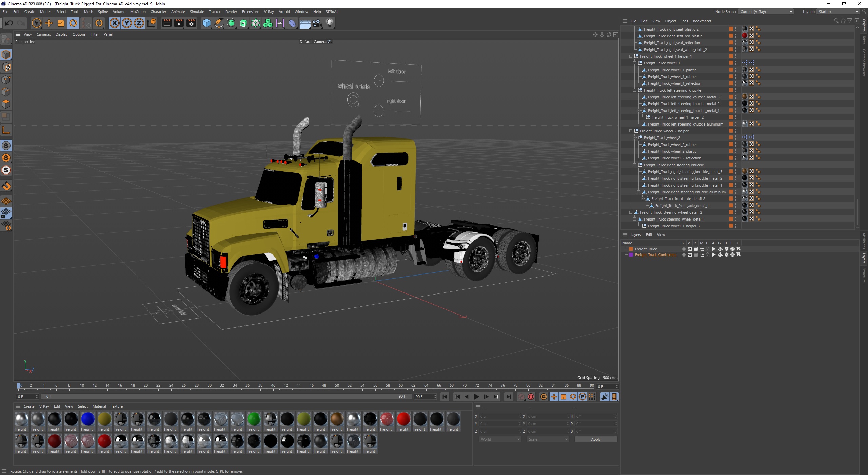Open the Layout Startup dropdown

click(x=838, y=12)
